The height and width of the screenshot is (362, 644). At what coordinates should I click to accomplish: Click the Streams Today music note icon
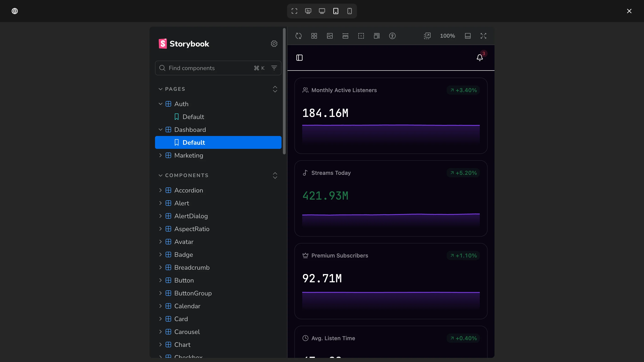click(305, 173)
